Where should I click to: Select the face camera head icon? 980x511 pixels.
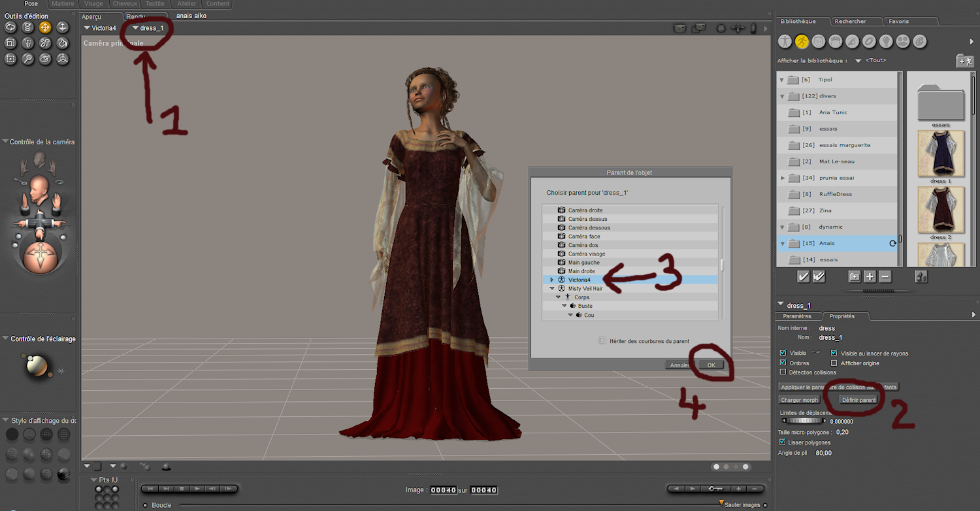coord(40,159)
